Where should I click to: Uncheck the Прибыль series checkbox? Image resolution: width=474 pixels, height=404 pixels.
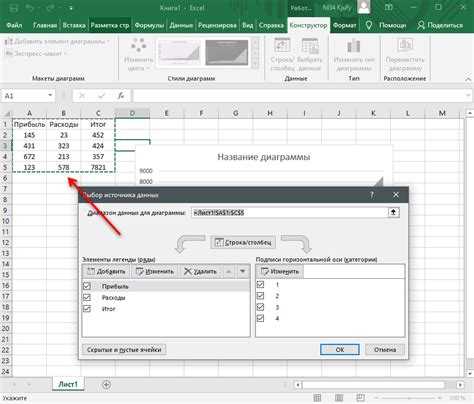click(x=87, y=286)
